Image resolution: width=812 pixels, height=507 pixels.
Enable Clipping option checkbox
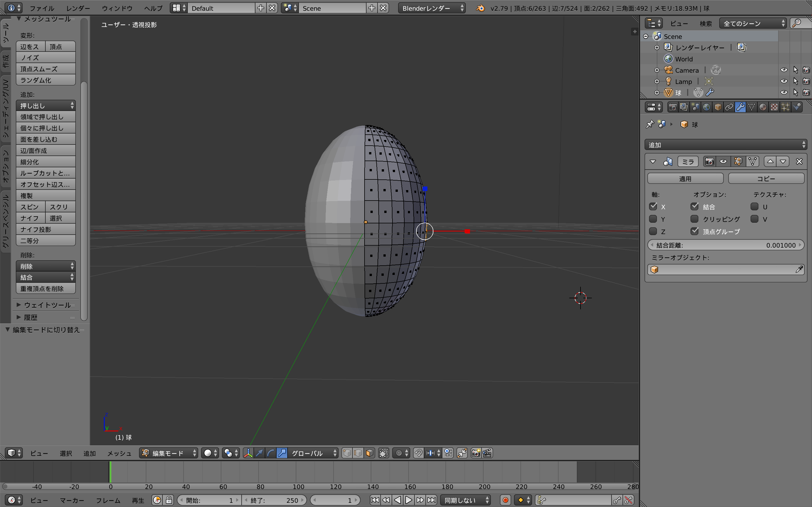[x=695, y=219]
